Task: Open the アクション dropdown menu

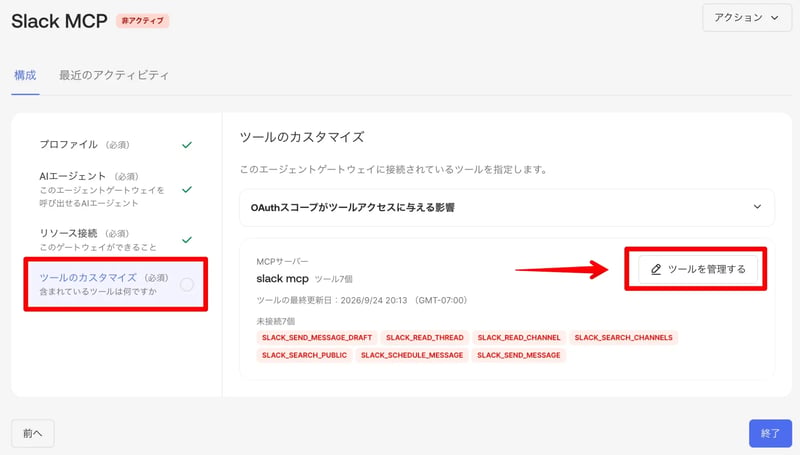Action: (x=746, y=18)
